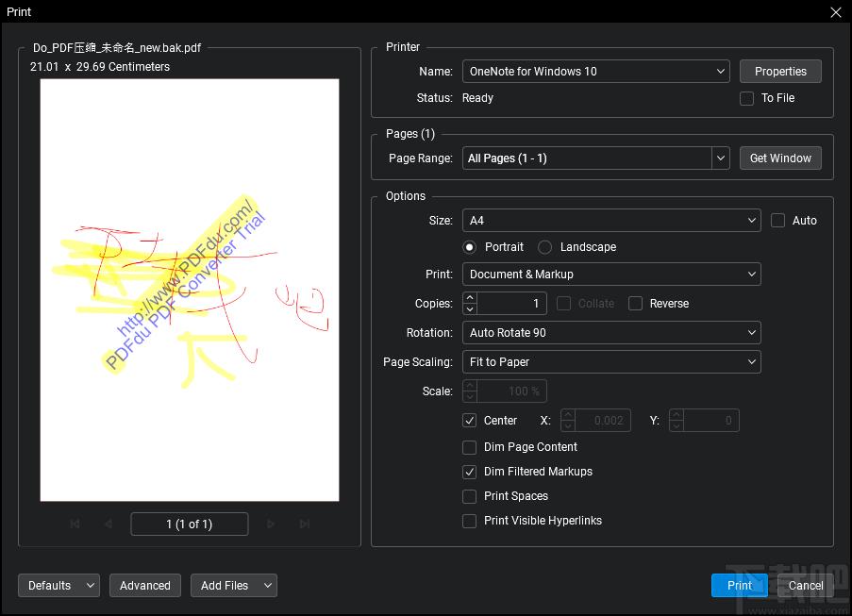Open the Rotation dropdown

coord(611,332)
